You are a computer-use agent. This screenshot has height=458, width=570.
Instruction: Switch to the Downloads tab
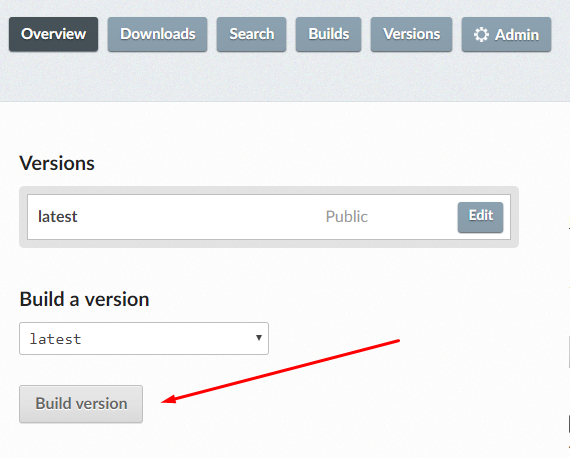coord(157,34)
